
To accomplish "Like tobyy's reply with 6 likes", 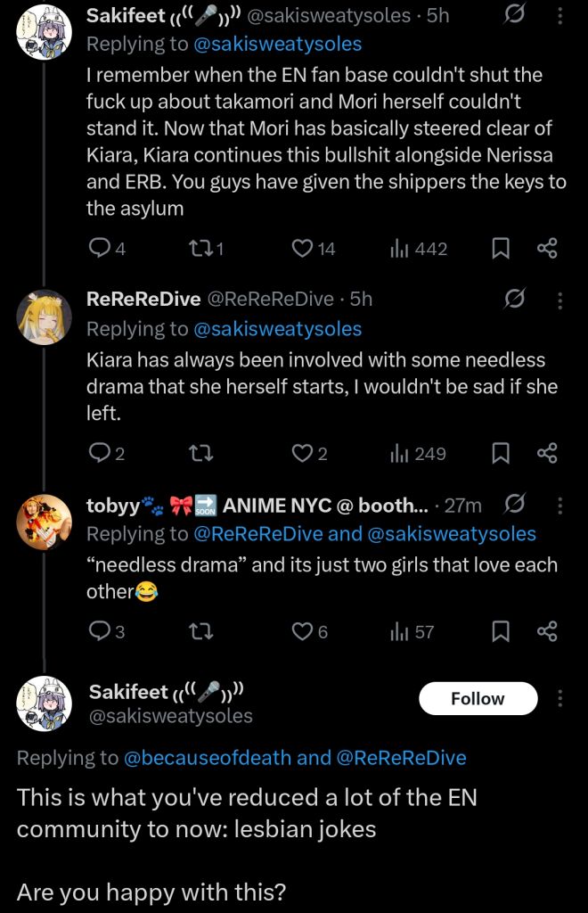I will 309,632.
